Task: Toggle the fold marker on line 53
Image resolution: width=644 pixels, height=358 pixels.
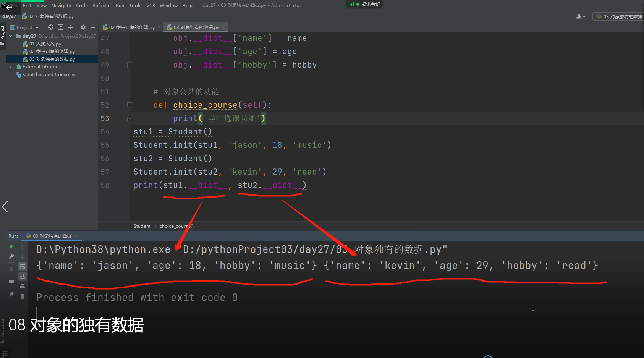Action: (x=130, y=118)
